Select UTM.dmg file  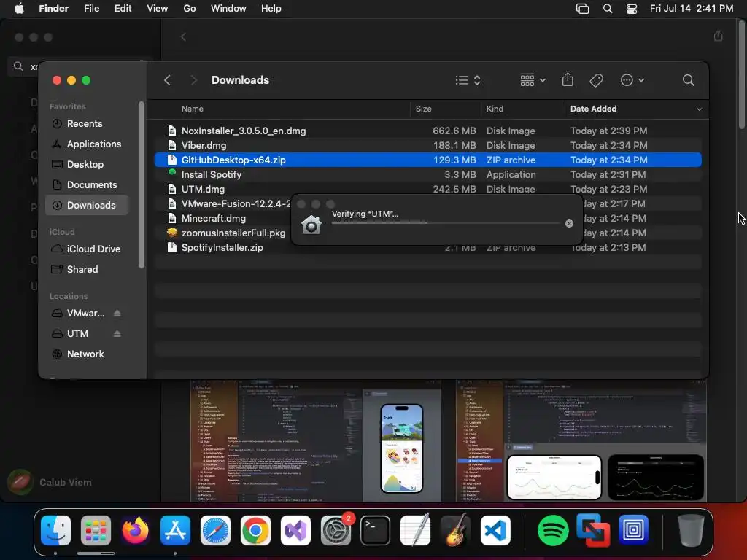[x=427, y=189]
